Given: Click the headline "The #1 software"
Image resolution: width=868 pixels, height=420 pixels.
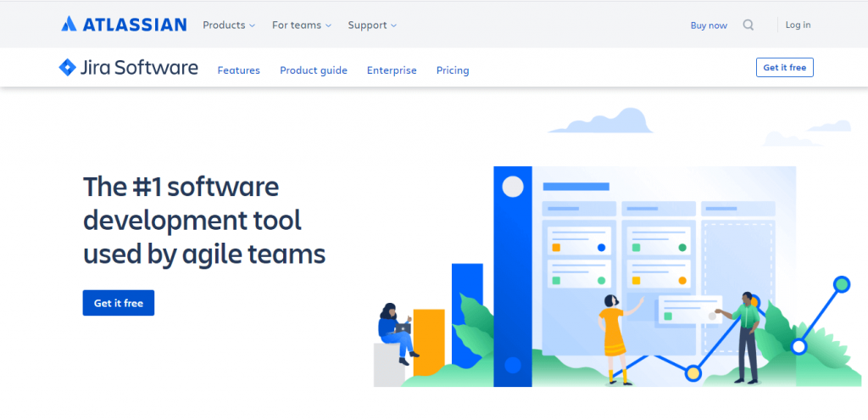Looking at the screenshot, I should [181, 187].
